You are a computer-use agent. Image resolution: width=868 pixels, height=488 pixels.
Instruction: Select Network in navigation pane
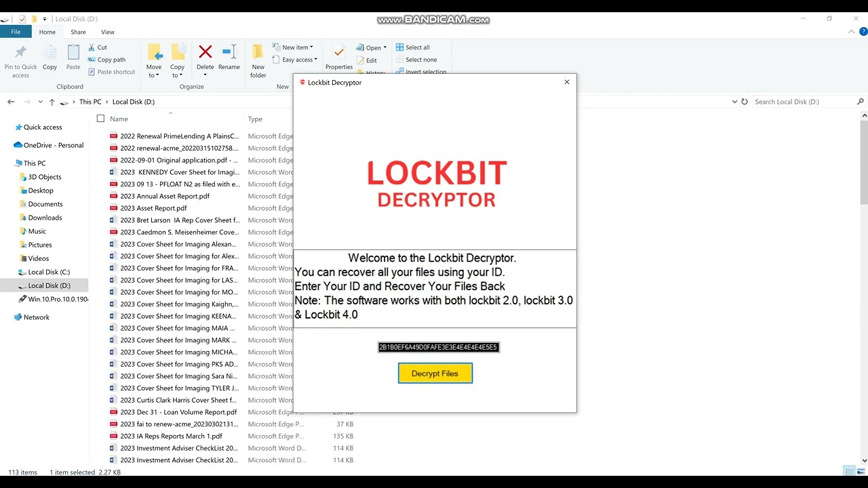(37, 317)
